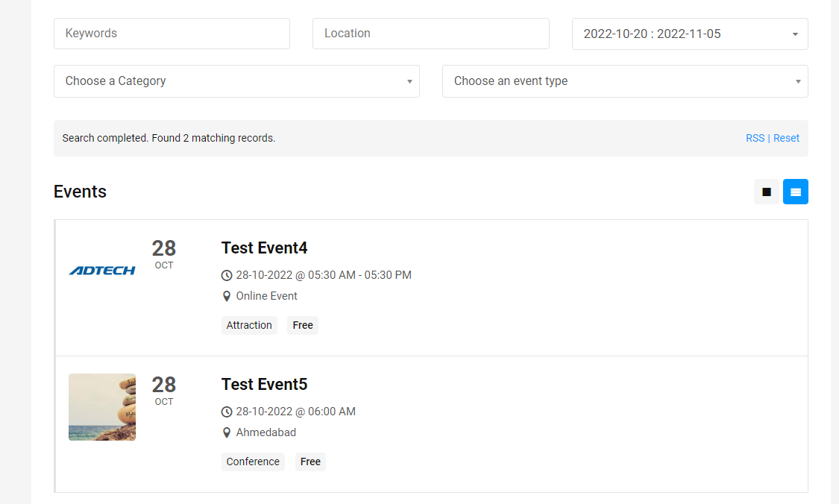Viewport: 839px width, 504px height.
Task: Click the 28-10-2022 @ 05:30 AM - 05:30 PM time text
Action: [324, 275]
